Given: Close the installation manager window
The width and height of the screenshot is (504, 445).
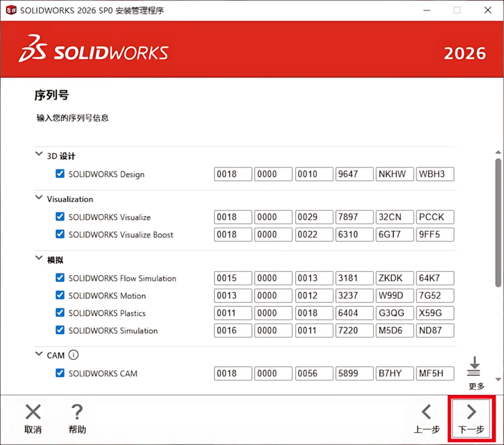Looking at the screenshot, I should tap(488, 10).
